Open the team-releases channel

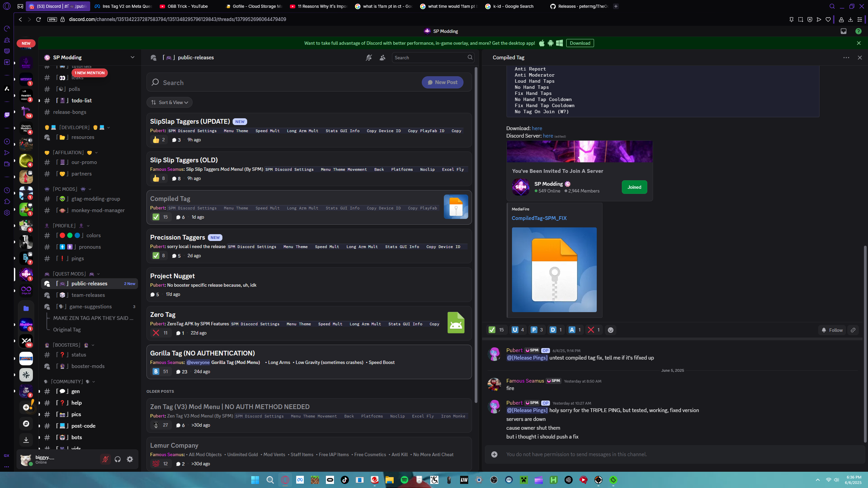point(90,295)
